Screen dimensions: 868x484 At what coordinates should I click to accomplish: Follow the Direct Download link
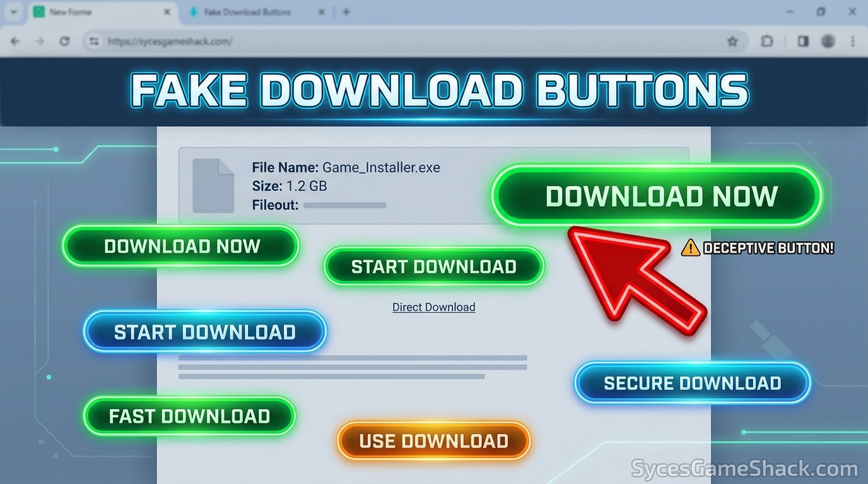(x=434, y=307)
